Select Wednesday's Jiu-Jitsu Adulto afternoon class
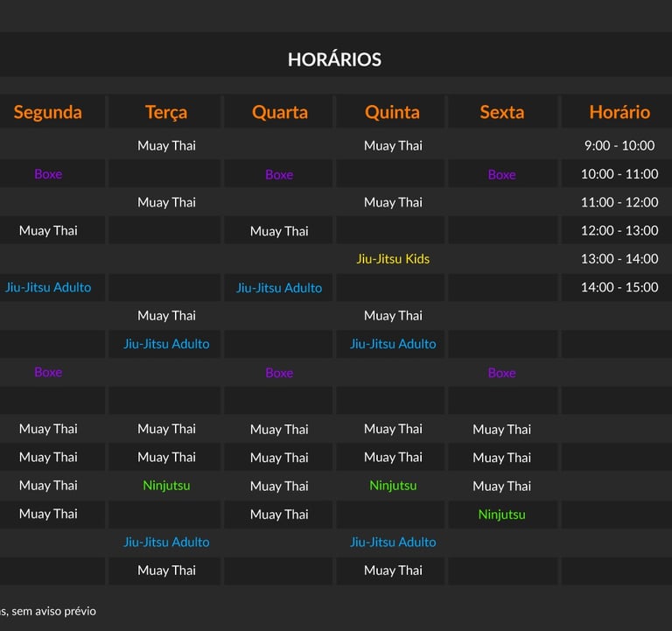Image resolution: width=672 pixels, height=631 pixels. click(279, 288)
